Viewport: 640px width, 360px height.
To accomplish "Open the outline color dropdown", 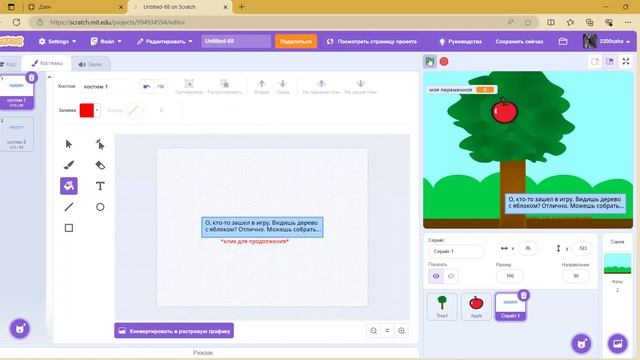I will tap(143, 110).
